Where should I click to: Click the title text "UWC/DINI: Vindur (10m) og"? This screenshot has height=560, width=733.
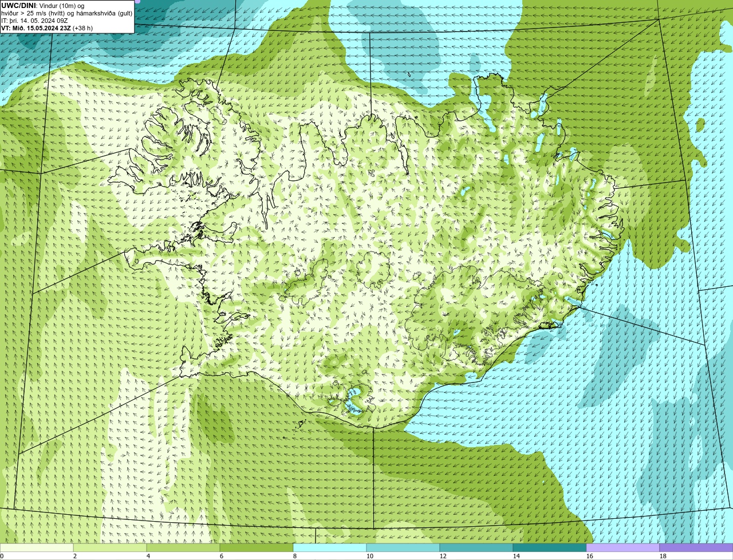(42, 6)
